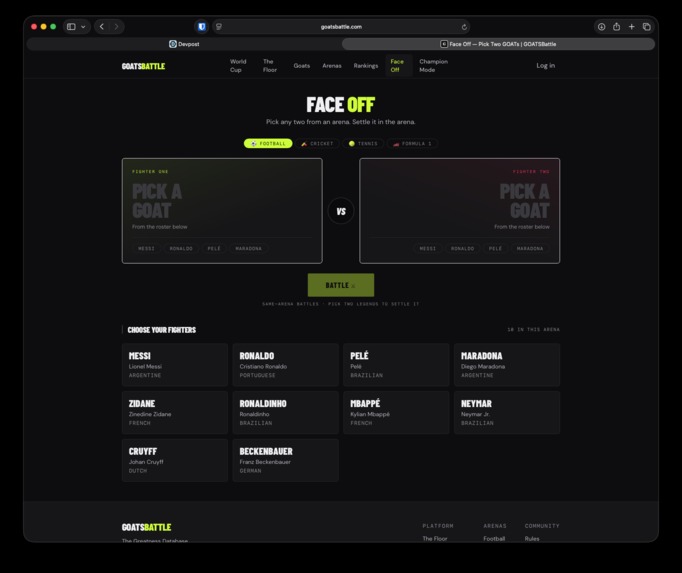682x573 pixels.
Task: Select the Football arena pill
Action: click(x=268, y=144)
